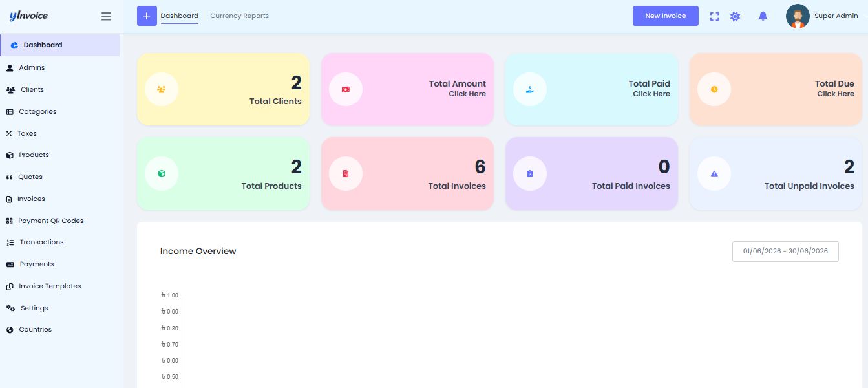Click the Total Invoices document icon
Image resolution: width=868 pixels, height=388 pixels.
pos(346,173)
